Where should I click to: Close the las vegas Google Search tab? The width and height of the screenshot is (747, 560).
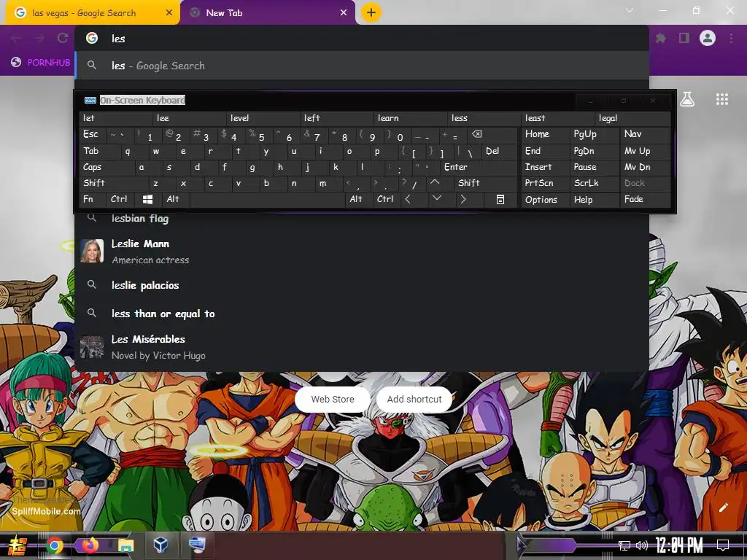point(169,13)
